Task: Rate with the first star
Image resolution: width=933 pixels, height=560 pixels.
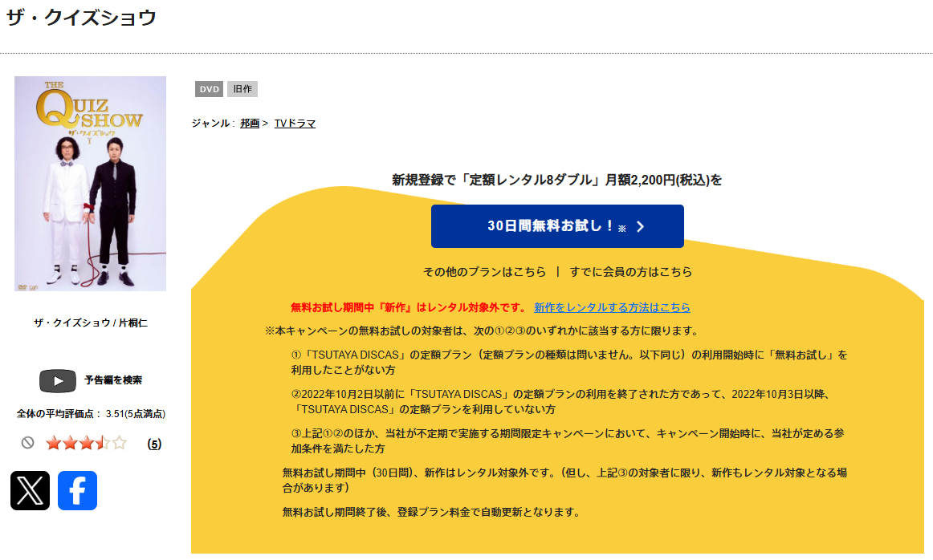Action: coord(54,443)
